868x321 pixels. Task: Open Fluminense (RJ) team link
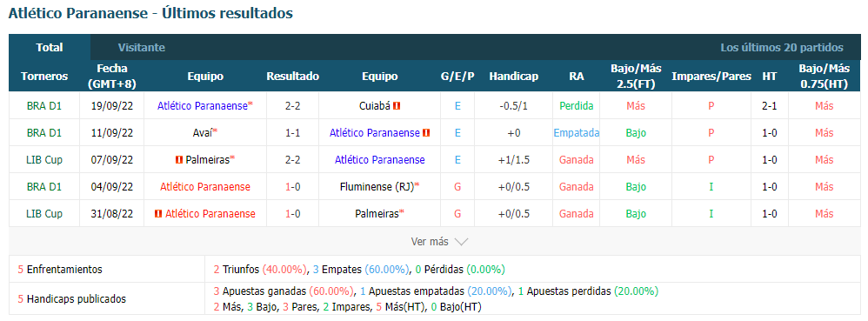tap(377, 187)
